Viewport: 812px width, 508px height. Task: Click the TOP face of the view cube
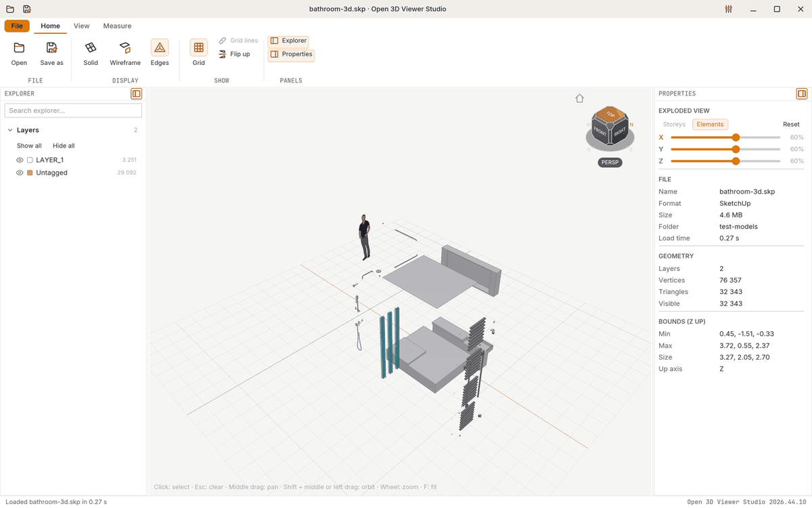(x=610, y=114)
